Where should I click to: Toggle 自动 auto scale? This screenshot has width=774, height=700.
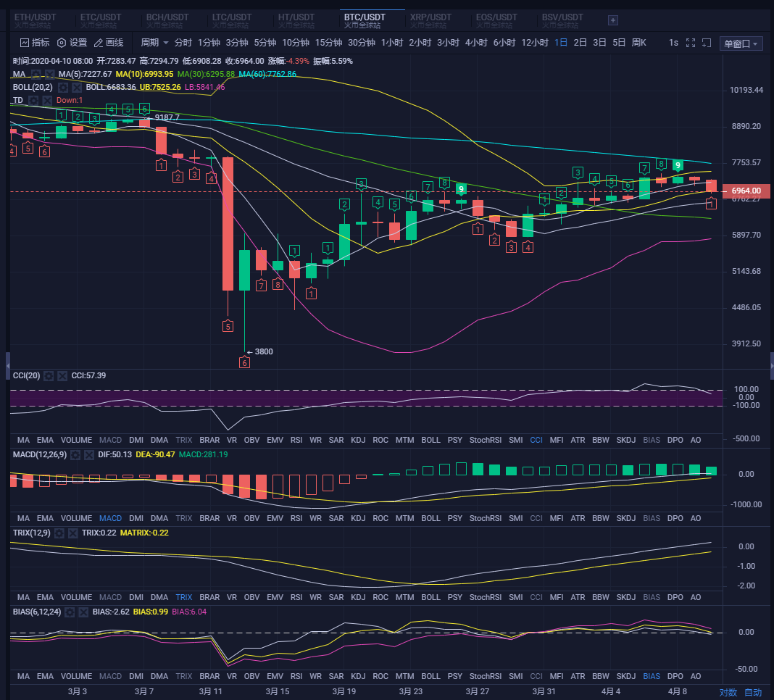click(753, 692)
